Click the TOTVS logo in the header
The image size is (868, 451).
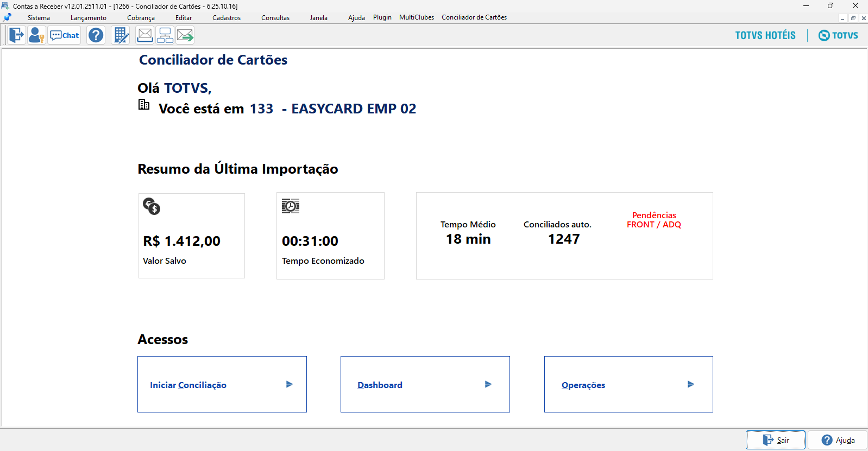838,35
